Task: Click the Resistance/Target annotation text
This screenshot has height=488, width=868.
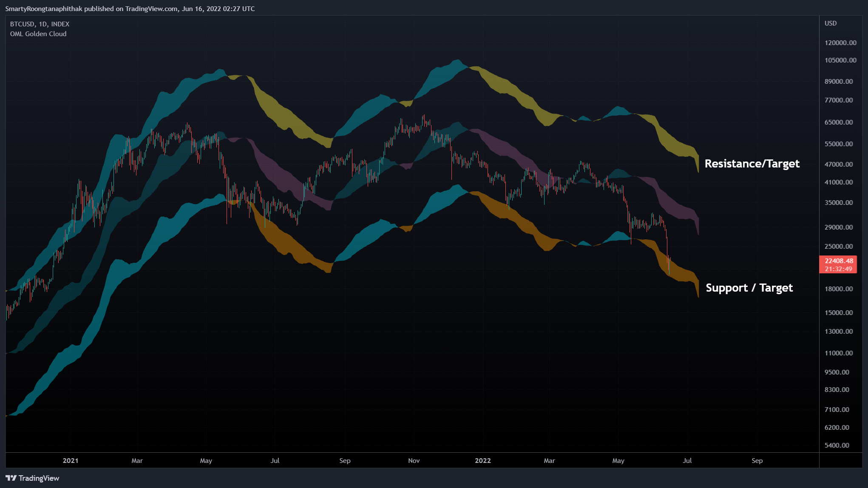Action: [x=752, y=164]
